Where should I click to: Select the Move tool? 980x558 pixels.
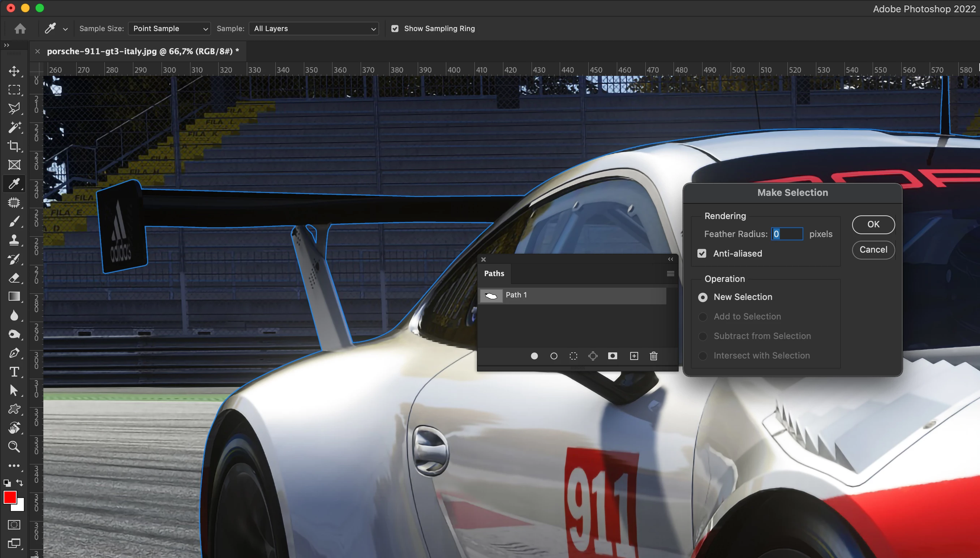point(14,71)
